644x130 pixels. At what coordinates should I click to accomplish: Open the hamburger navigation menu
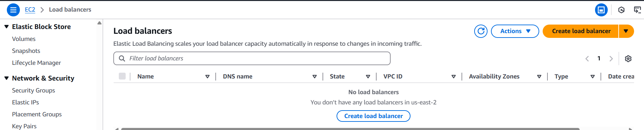[13, 10]
